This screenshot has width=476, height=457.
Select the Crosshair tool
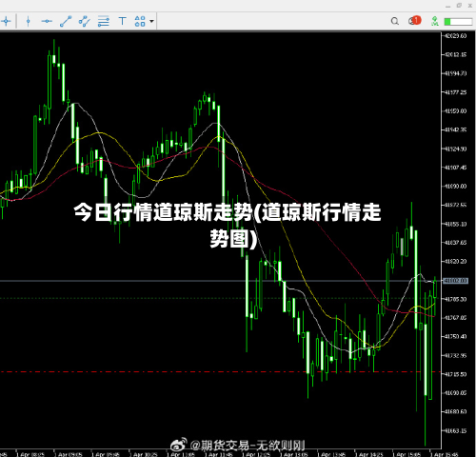(6, 22)
